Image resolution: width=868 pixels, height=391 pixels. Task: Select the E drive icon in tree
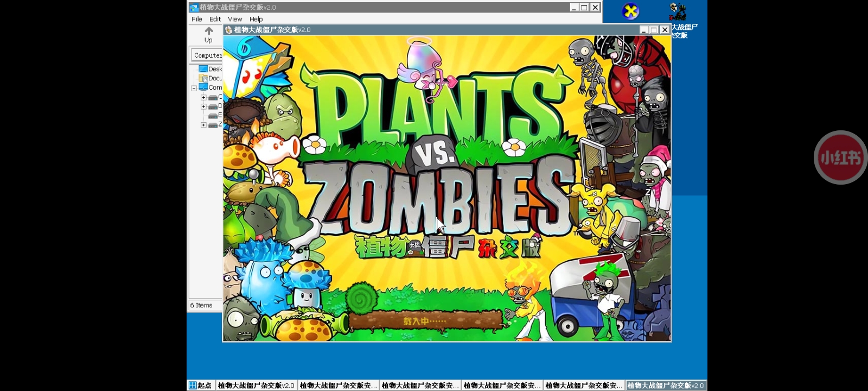[x=213, y=116]
